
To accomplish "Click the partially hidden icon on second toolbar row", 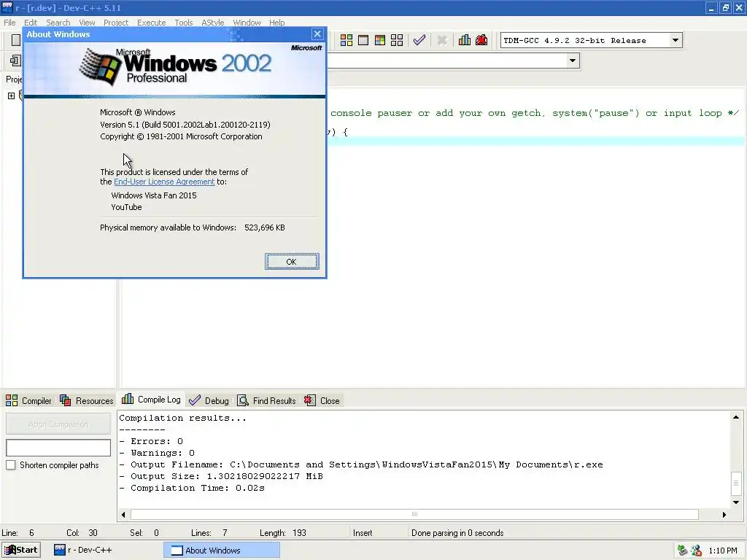I will 16,61.
